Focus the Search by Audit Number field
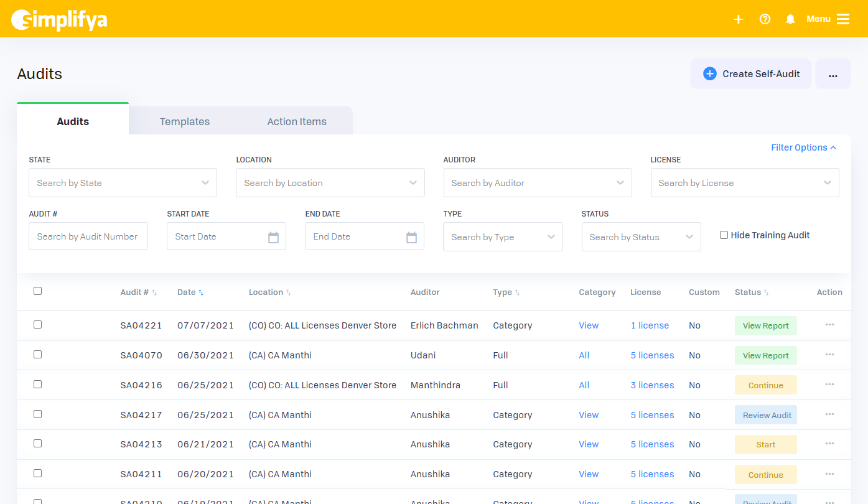This screenshot has height=504, width=868. pos(88,236)
